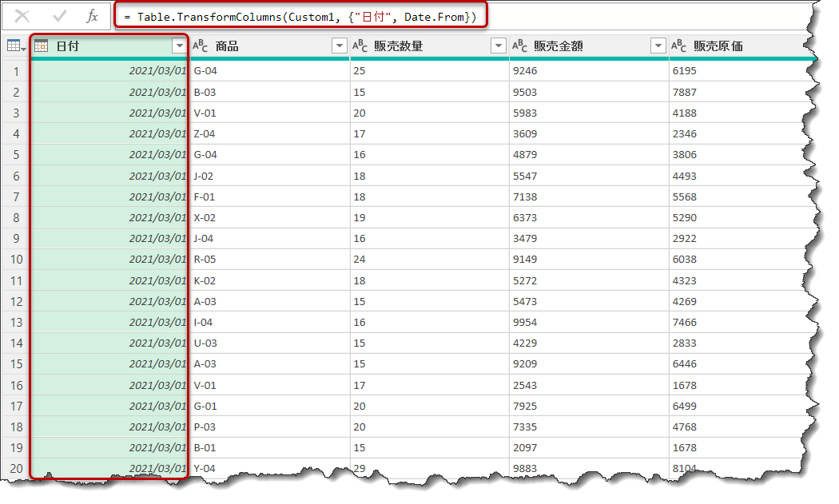The height and width of the screenshot is (504, 839).
Task: Select the date cell in row 12
Action: pyautogui.click(x=109, y=302)
